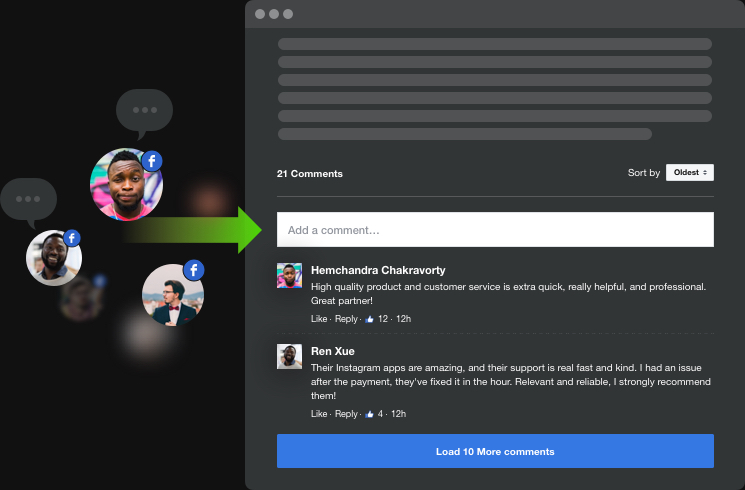Reply to Hemchandra Chakravorty's comment

pos(346,319)
